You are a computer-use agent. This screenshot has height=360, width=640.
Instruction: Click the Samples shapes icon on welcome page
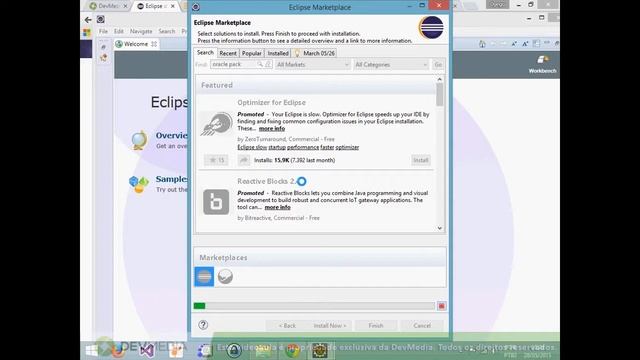coord(139,184)
